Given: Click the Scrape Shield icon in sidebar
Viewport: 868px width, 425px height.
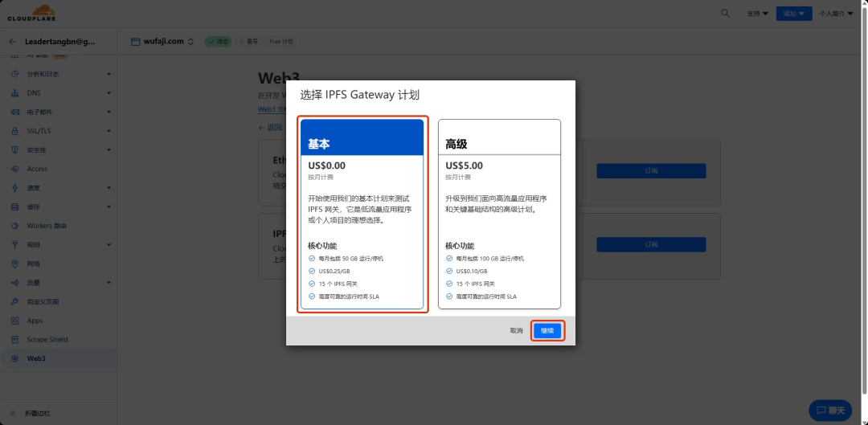Looking at the screenshot, I should tap(15, 339).
